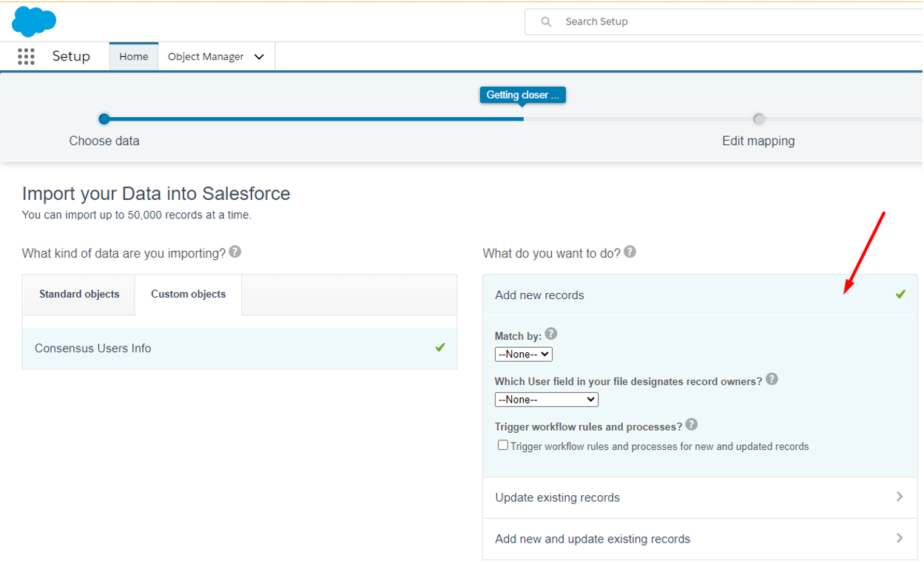Viewport: 924px width, 564px height.
Task: Open the Object Manager tab
Action: point(206,56)
